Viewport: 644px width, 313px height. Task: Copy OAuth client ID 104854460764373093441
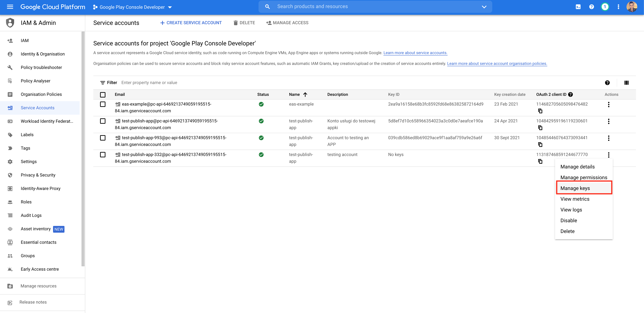(540, 144)
